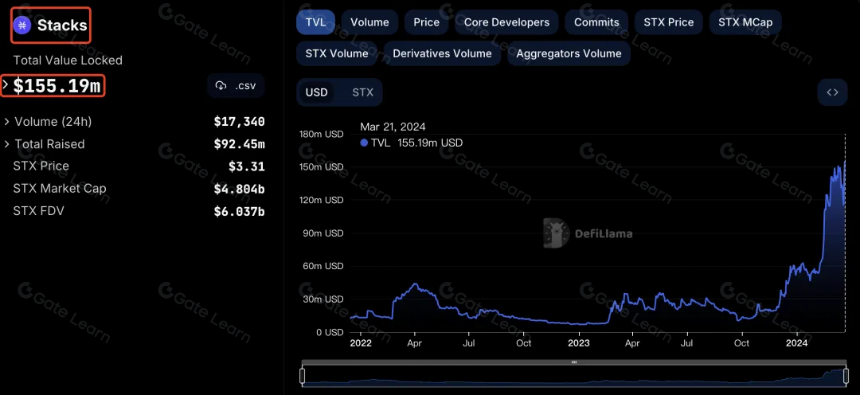Click the 2024 x-axis label
This screenshot has height=395, width=860.
coord(796,343)
